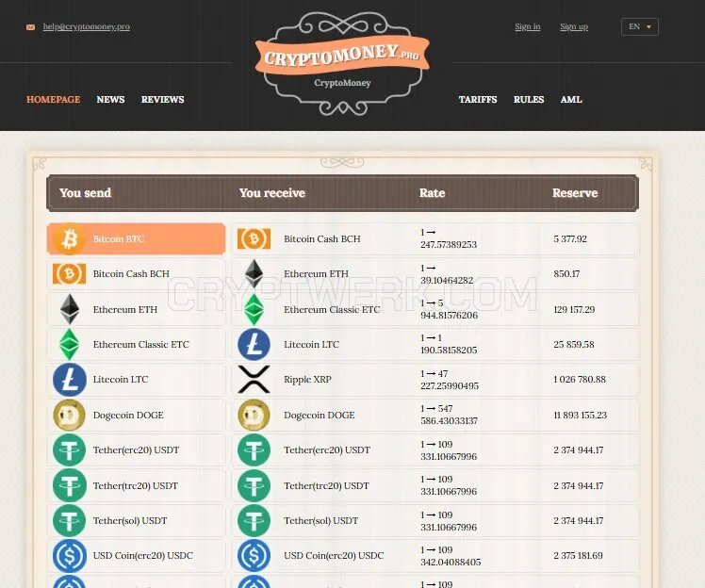Open the Reviews menu item
The image size is (705, 588).
pos(163,99)
